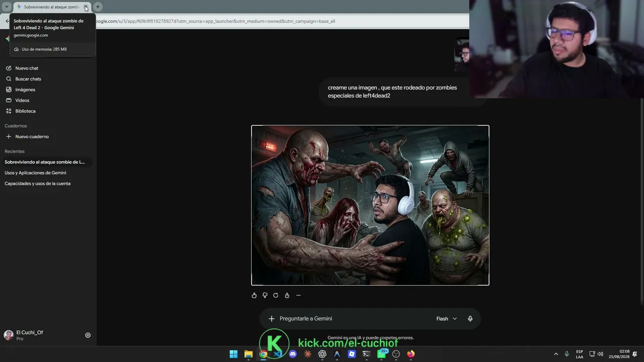
Task: Start a Nuevo chat
Action: tap(27, 68)
